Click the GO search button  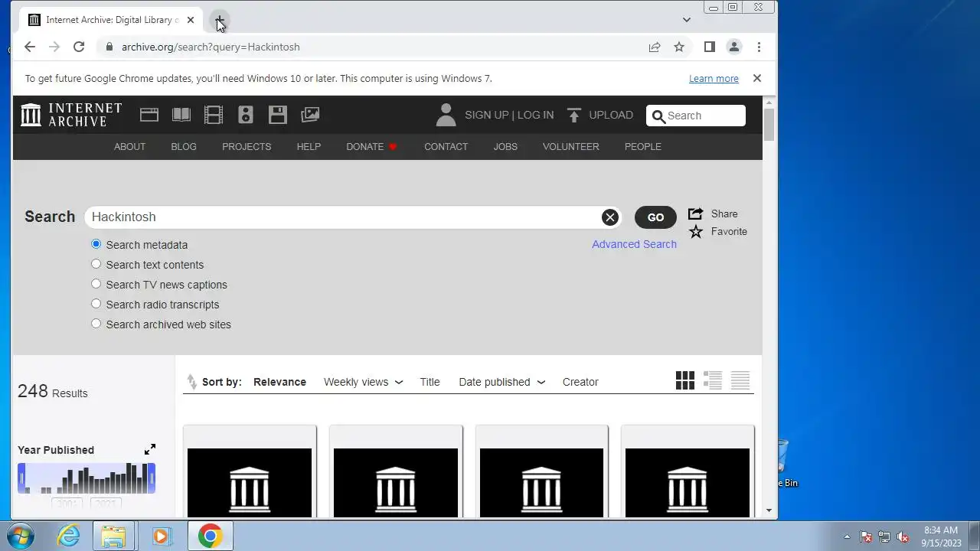[x=655, y=217]
